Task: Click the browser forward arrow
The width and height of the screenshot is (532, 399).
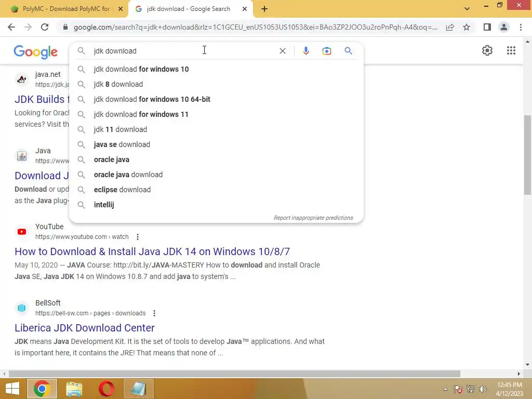Action: pos(28,27)
